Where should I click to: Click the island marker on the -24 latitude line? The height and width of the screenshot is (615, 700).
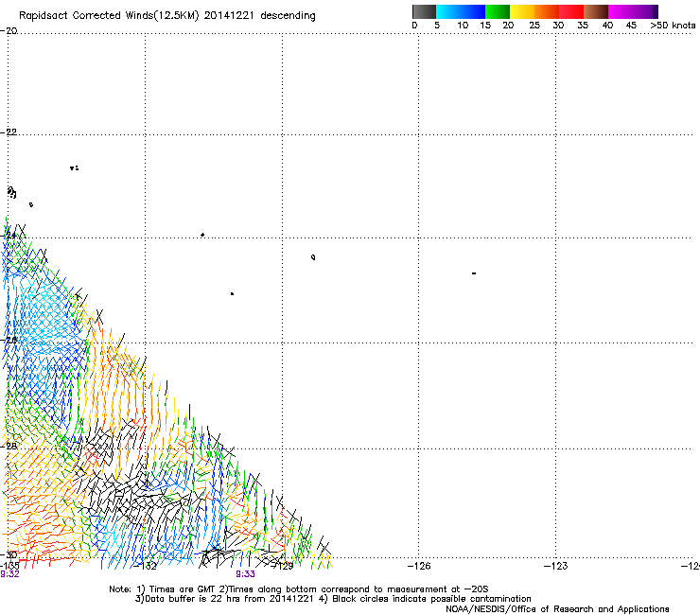tap(202, 235)
